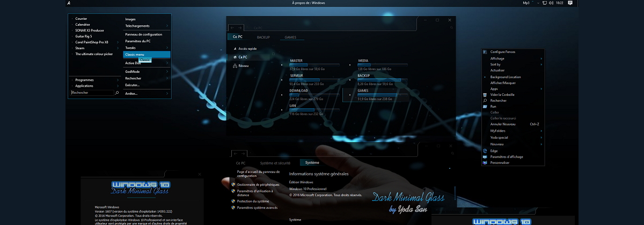Expand the Telechargements submenu arrow

[x=167, y=26]
